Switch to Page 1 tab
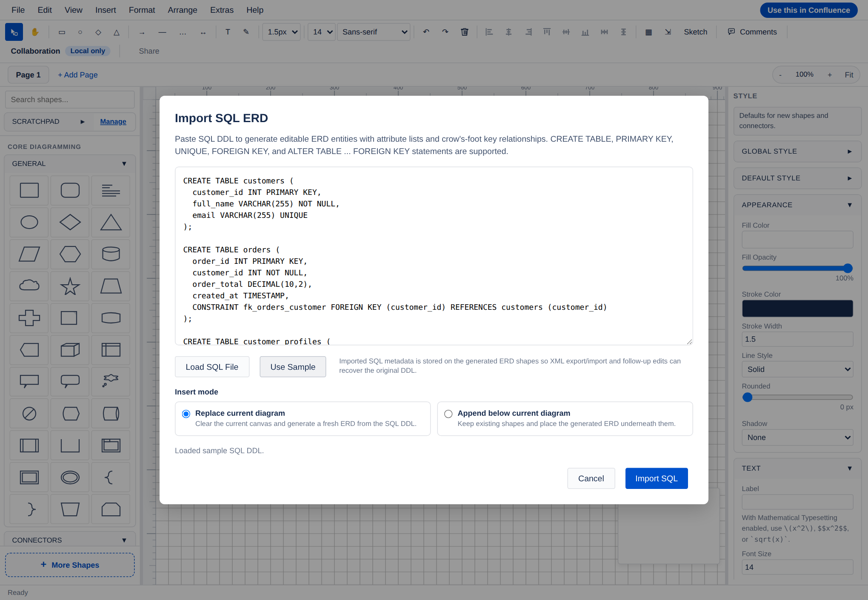 click(x=28, y=75)
